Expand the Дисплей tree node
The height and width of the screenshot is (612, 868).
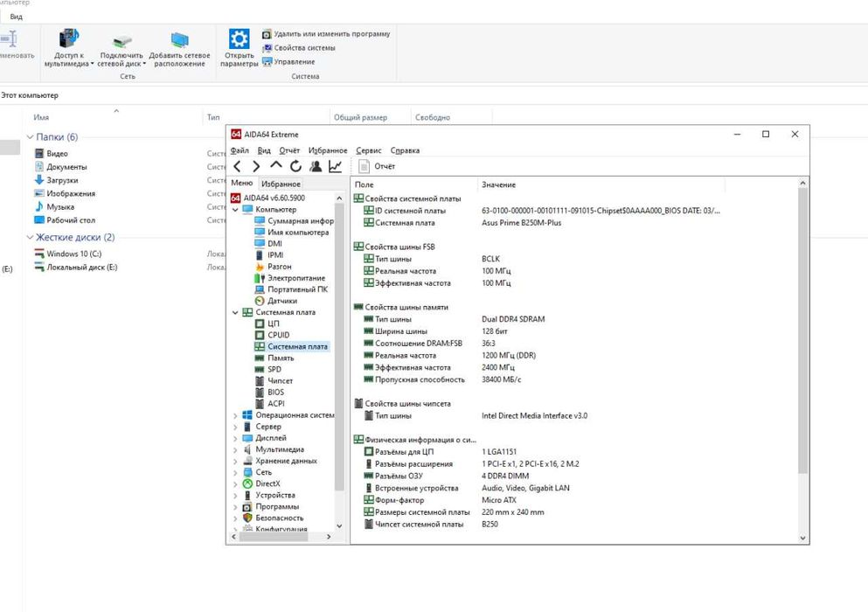pos(235,438)
